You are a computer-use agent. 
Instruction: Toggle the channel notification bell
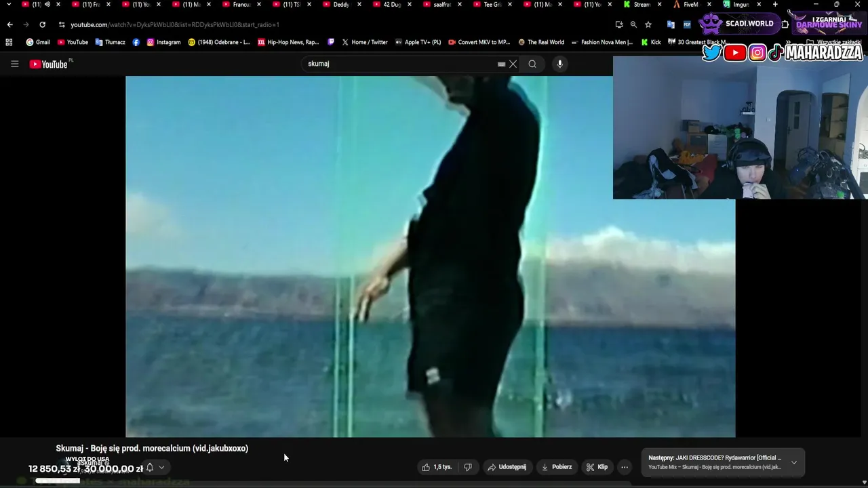click(150, 468)
